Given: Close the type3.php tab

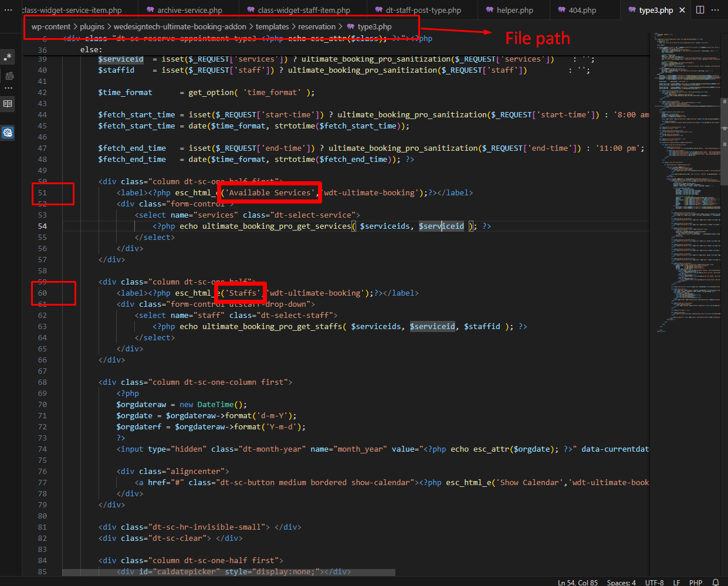Looking at the screenshot, I should coord(682,11).
